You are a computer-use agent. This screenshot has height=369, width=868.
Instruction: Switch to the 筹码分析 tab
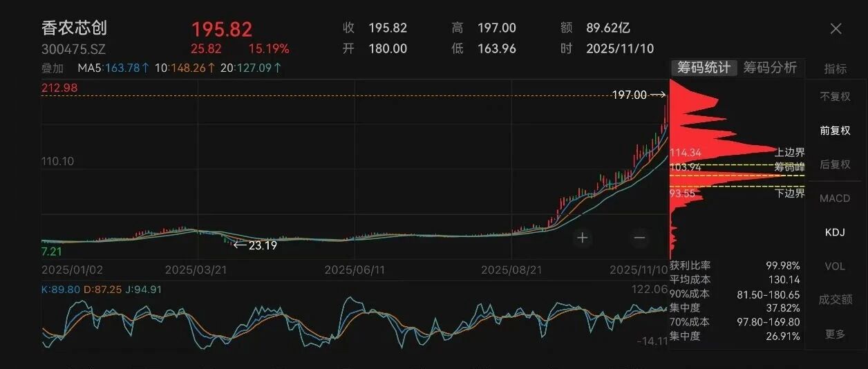click(x=770, y=67)
